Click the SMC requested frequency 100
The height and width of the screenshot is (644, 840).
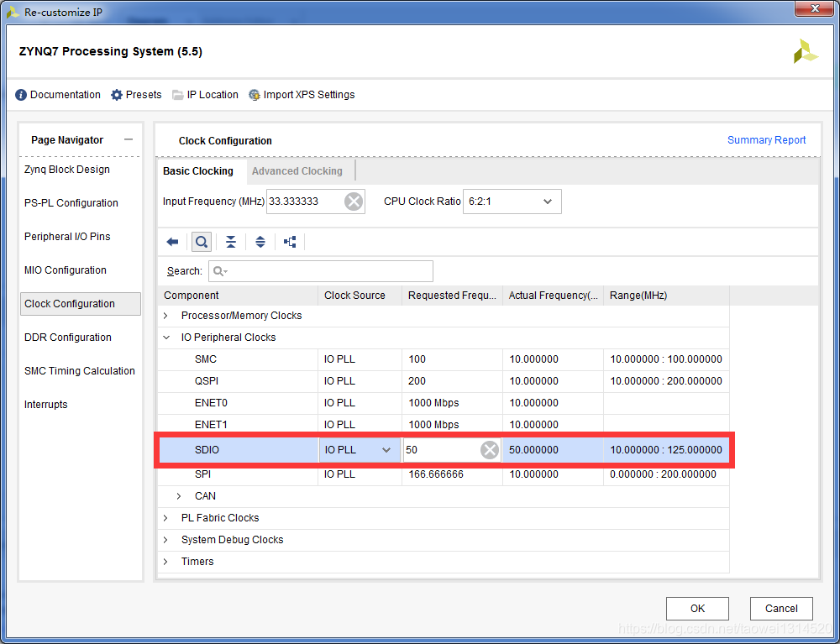click(417, 359)
